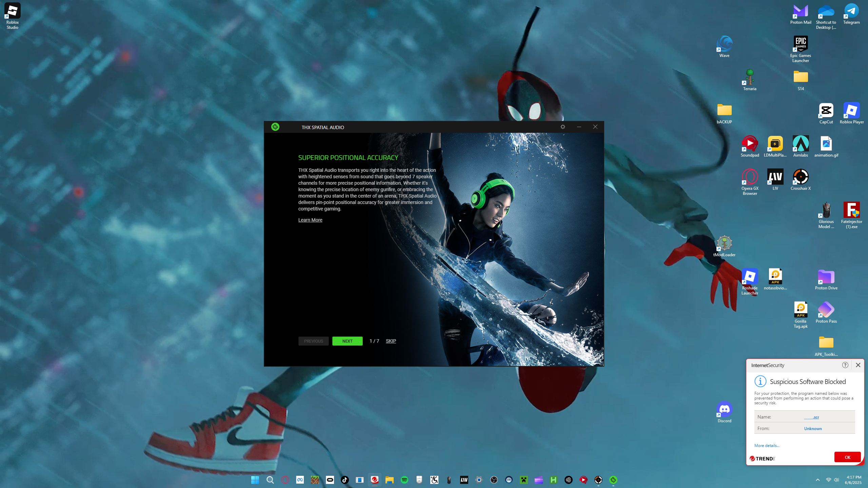Open taskbar Search
Viewport: 868px width, 488px height.
[x=270, y=480]
